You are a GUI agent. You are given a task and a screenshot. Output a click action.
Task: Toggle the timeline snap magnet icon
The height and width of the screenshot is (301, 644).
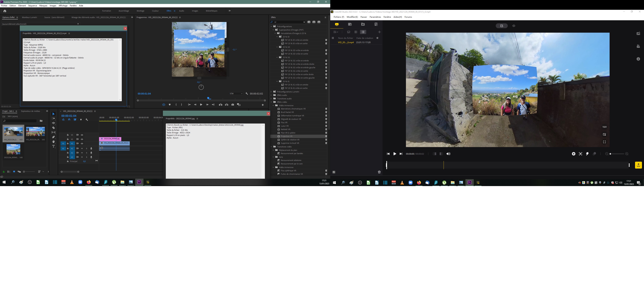point(69,120)
